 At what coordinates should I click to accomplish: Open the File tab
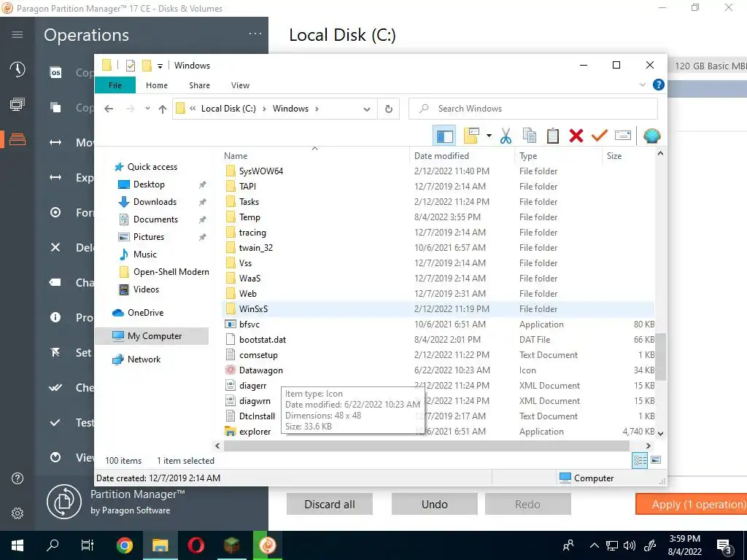tap(115, 85)
